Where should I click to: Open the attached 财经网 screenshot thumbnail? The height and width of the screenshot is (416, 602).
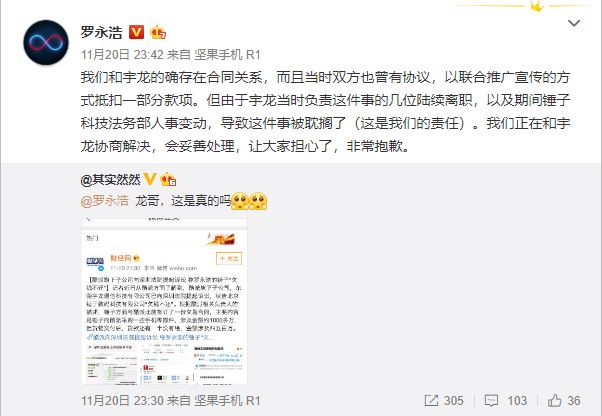tap(164, 300)
